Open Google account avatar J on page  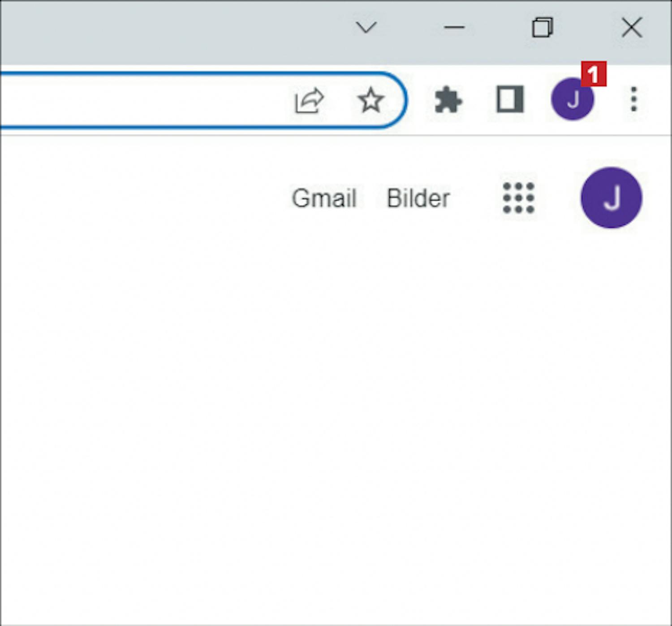point(611,198)
